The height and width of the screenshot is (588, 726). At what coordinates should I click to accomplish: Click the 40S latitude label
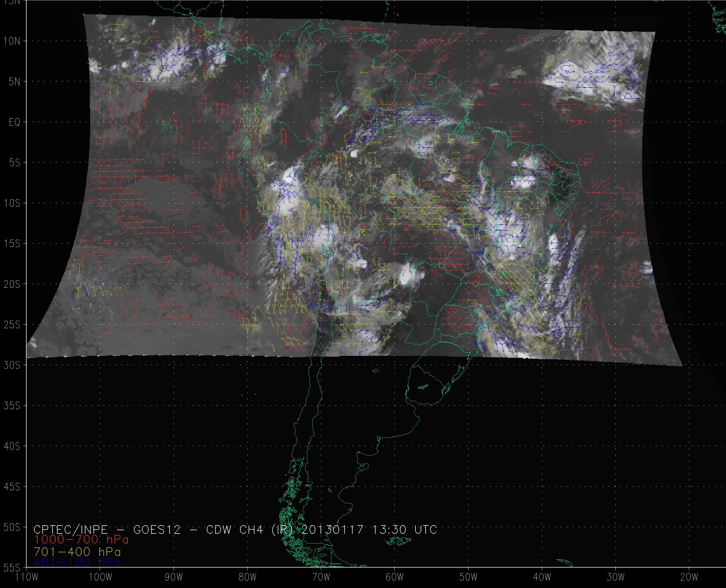pyautogui.click(x=12, y=446)
